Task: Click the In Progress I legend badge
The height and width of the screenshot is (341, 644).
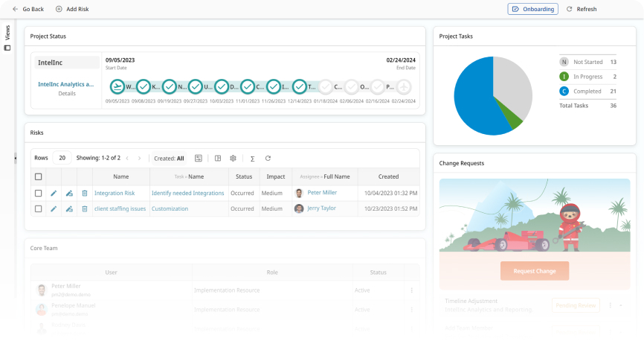Action: click(564, 77)
